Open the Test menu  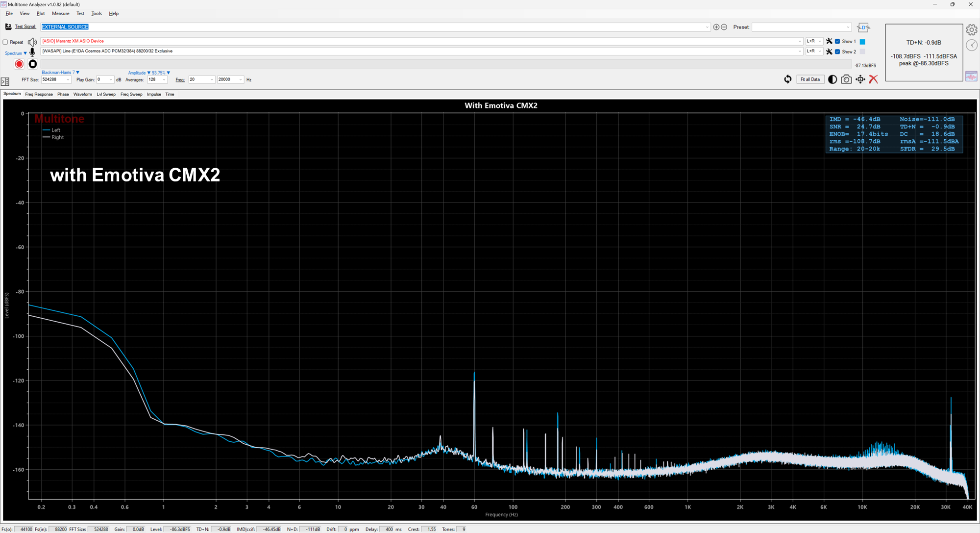(80, 13)
